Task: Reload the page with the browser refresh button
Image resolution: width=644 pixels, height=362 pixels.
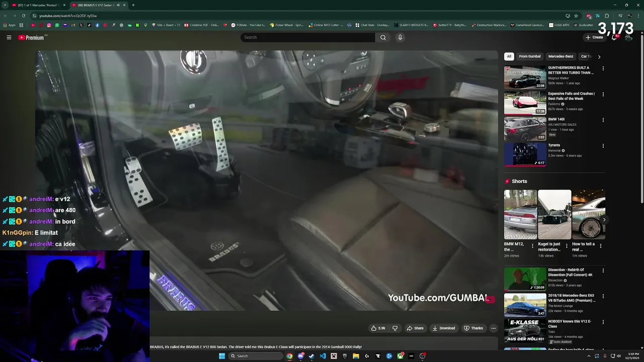Action: pos(24,16)
